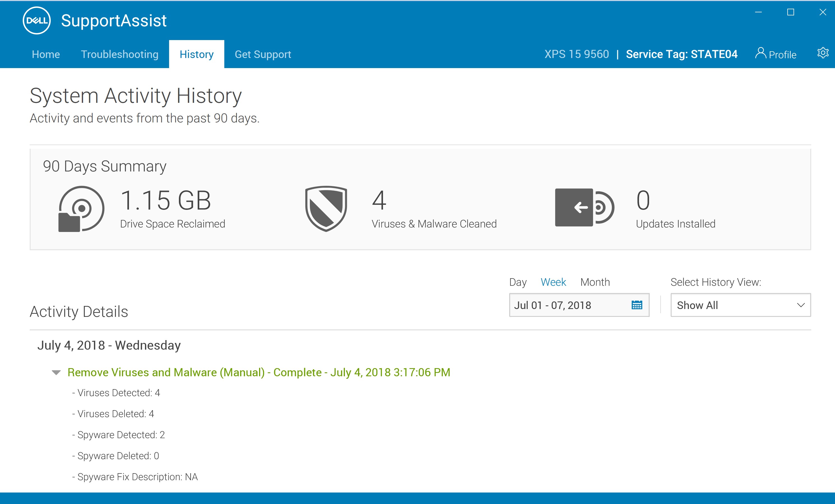Viewport: 835px width, 504px height.
Task: Switch history view to Day
Action: coord(518,282)
